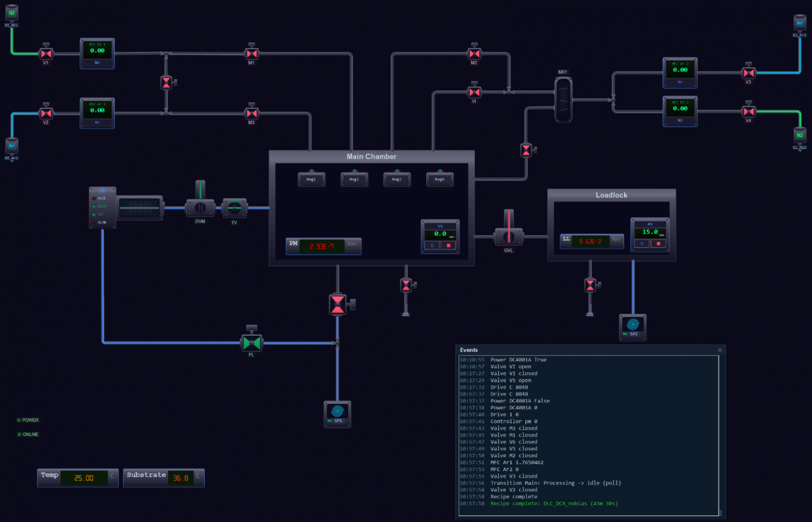812x522 pixels.
Task: Click the GI_Ar1 argon gas source
Action: pyautogui.click(x=11, y=146)
